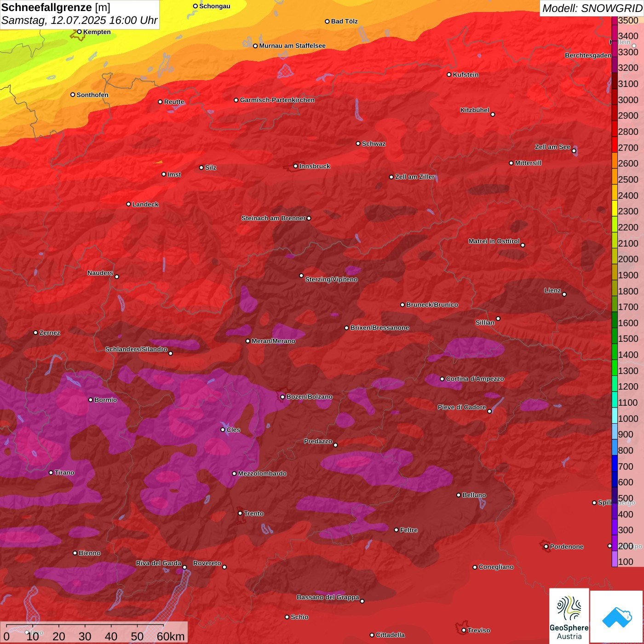Viewport: 644px width, 644px height.
Task: Click the Trento city marker dot
Action: tap(240, 513)
